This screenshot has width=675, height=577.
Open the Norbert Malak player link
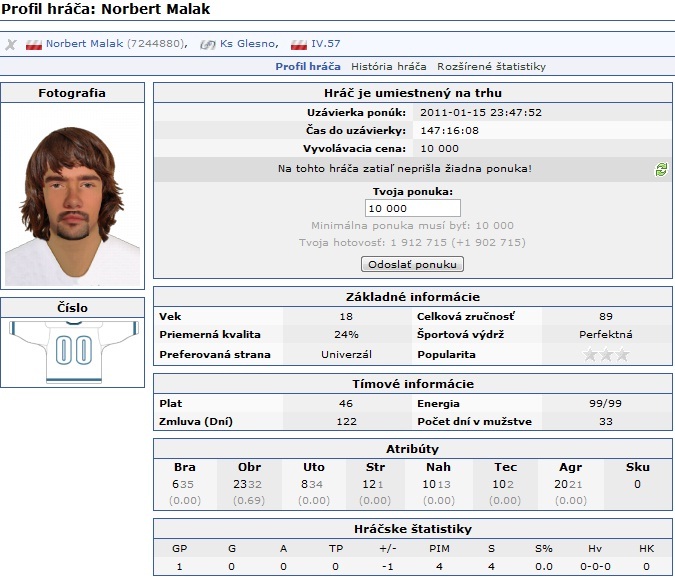(x=84, y=44)
